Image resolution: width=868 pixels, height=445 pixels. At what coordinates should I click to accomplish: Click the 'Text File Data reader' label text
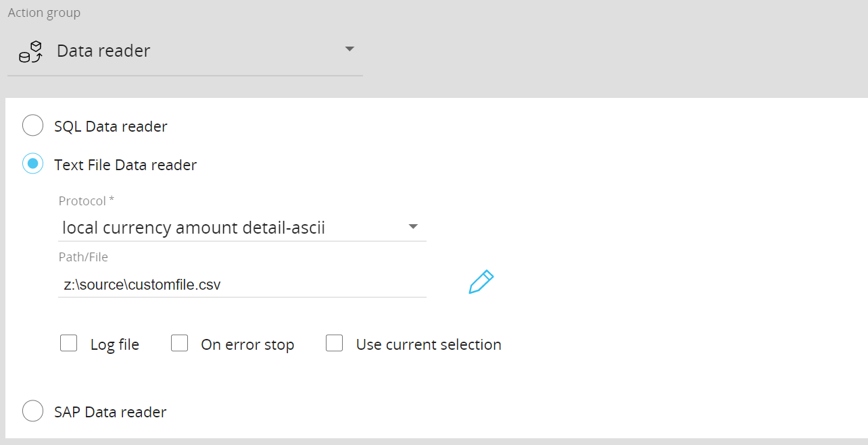tap(126, 165)
